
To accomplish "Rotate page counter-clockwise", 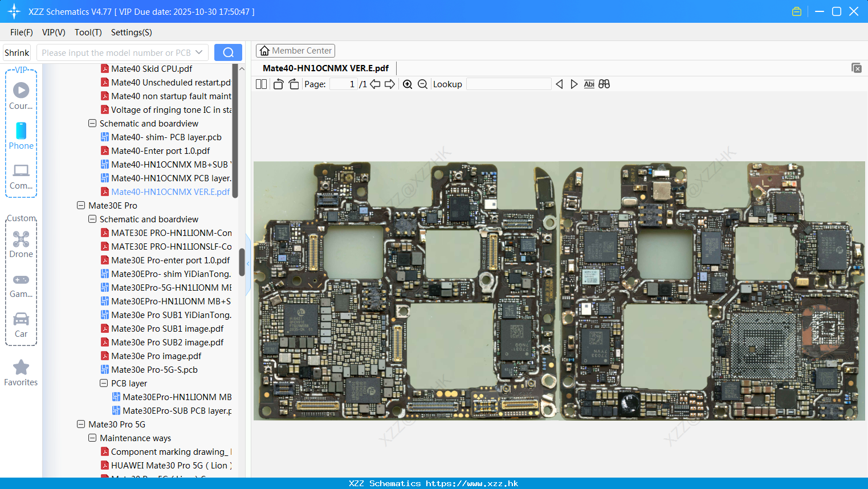I will click(x=278, y=84).
